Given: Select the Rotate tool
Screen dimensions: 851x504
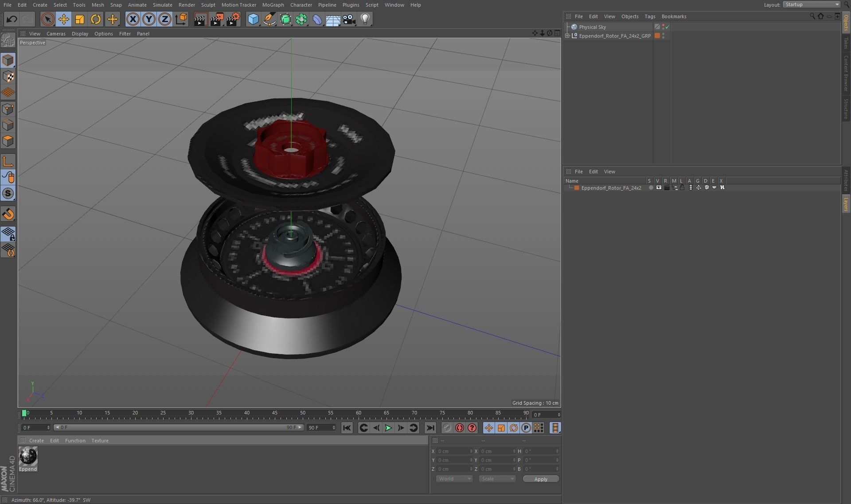Looking at the screenshot, I should [x=96, y=19].
